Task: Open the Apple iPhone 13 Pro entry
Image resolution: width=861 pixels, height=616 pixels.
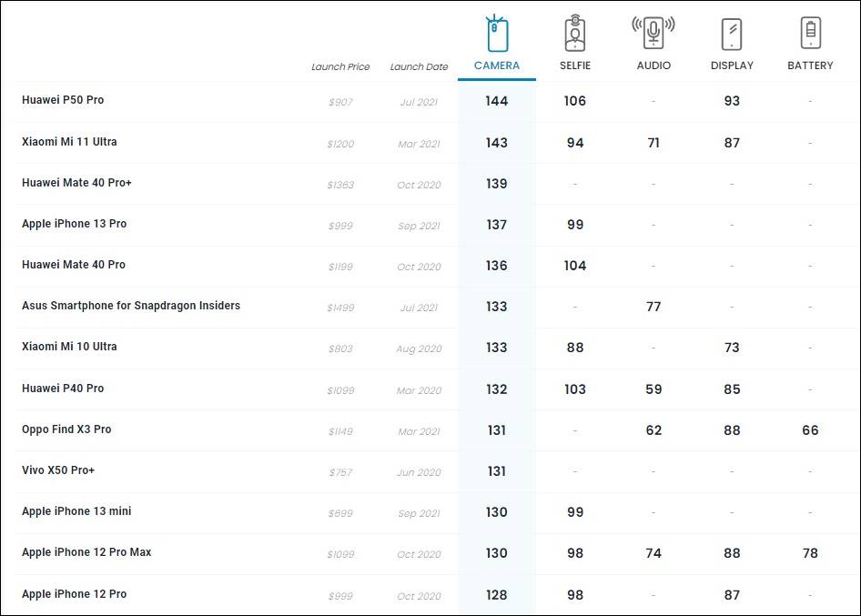Action: pos(74,224)
